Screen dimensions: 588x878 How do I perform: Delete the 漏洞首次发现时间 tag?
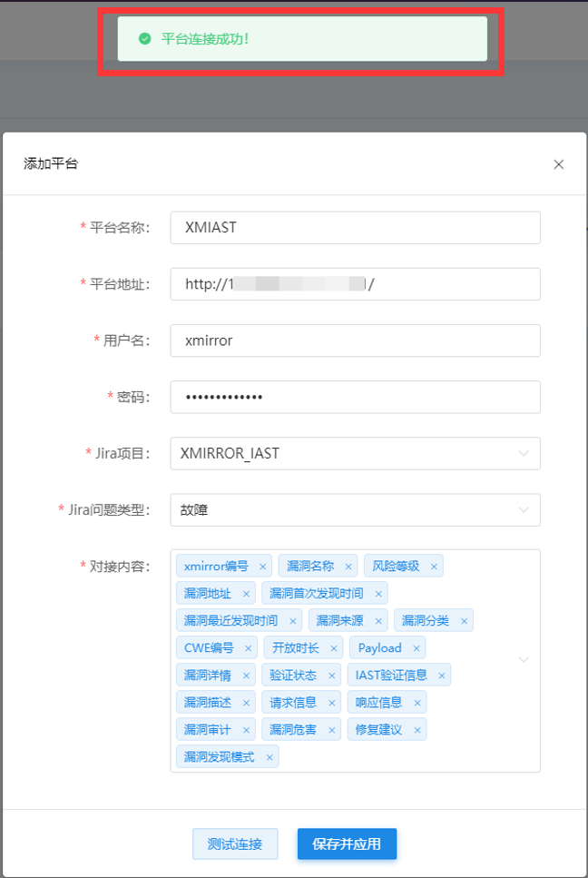pyautogui.click(x=378, y=594)
